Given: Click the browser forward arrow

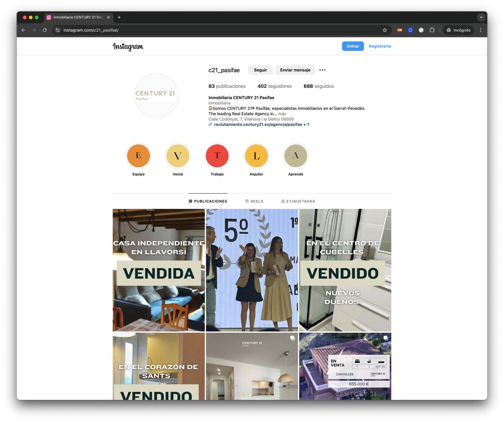Looking at the screenshot, I should point(34,30).
